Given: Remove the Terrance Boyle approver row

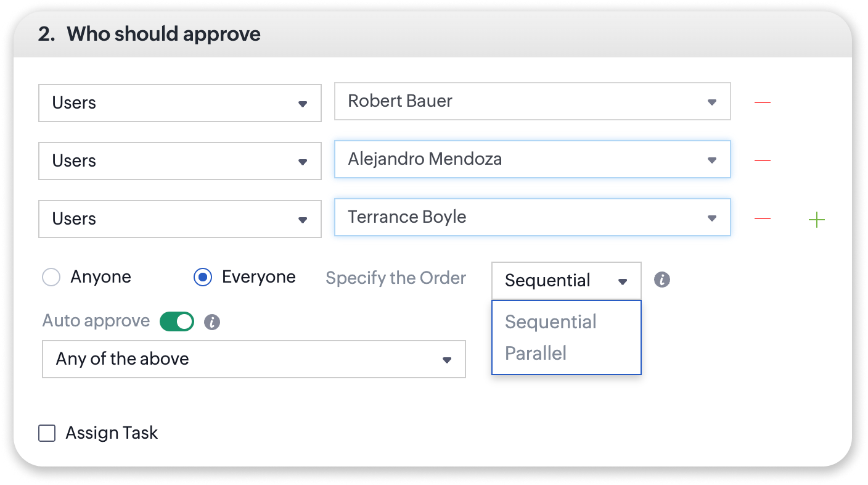Looking at the screenshot, I should 763,219.
